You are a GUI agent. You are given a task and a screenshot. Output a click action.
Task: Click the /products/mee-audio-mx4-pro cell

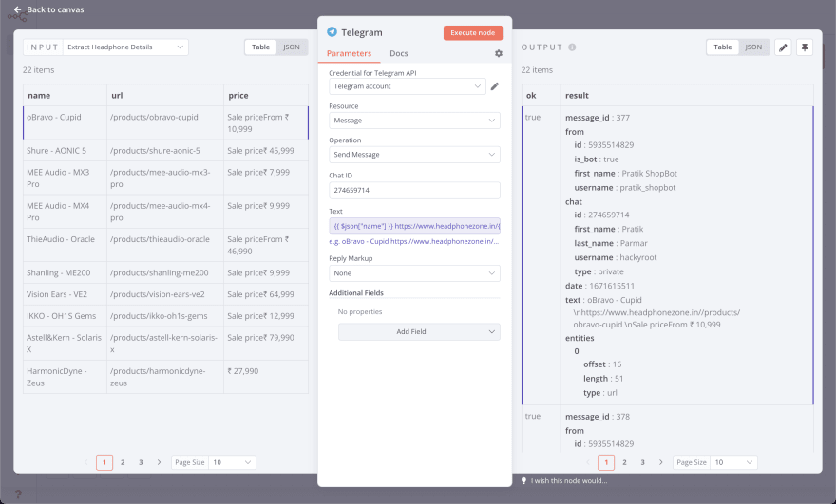pyautogui.click(x=165, y=212)
